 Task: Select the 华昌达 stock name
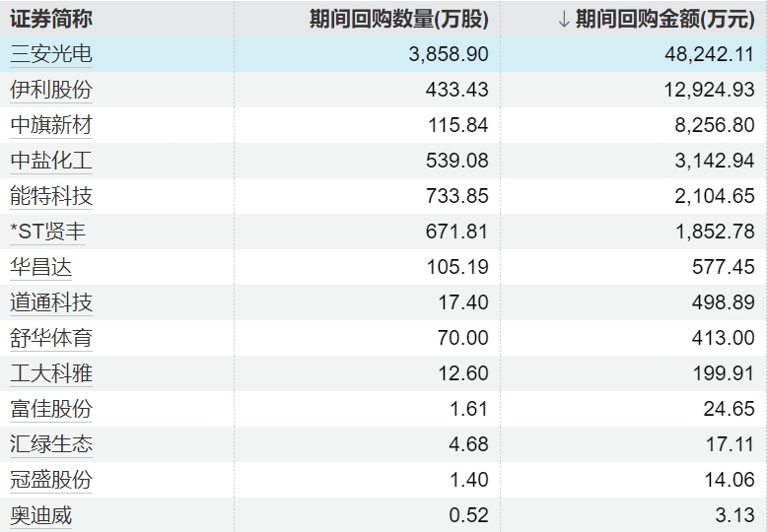41,267
